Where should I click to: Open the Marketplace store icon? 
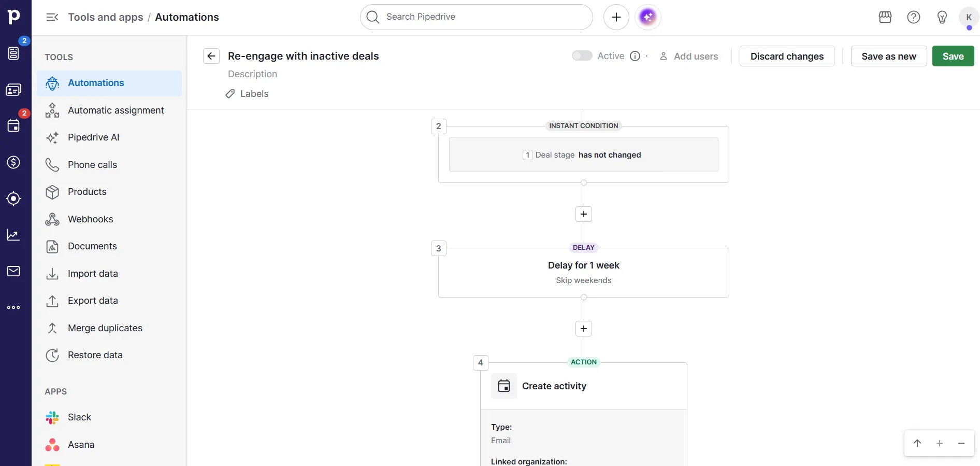coord(885,17)
